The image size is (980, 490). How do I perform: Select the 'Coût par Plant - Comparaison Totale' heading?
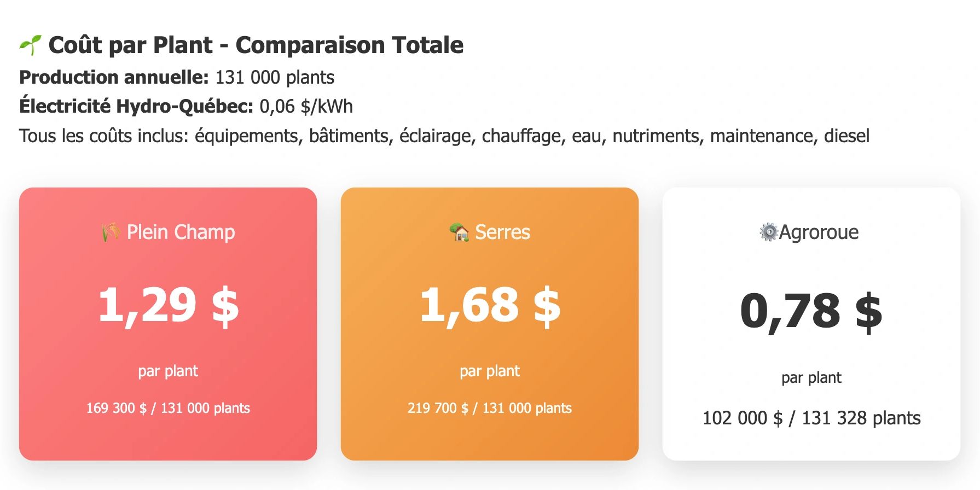click(x=256, y=45)
